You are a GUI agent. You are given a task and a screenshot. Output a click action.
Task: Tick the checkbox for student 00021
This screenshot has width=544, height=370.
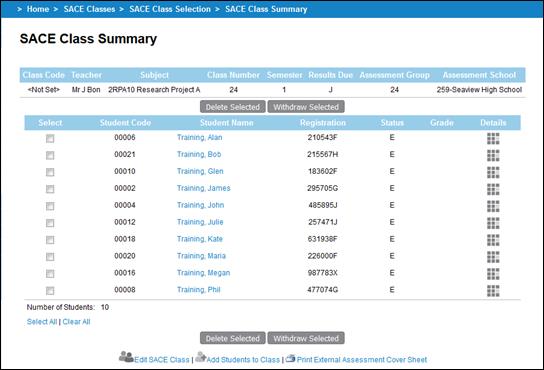point(50,155)
